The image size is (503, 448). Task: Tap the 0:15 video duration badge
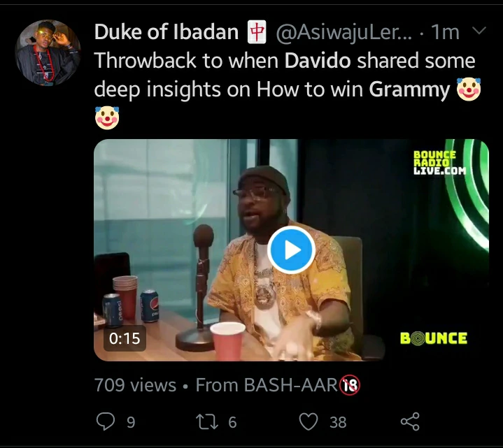pos(125,338)
